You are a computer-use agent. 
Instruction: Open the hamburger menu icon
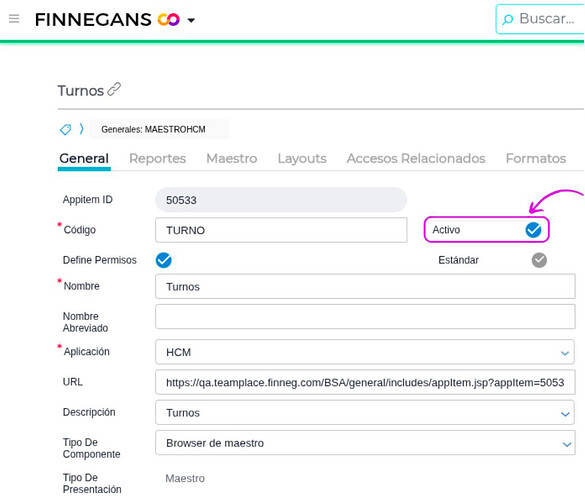click(x=14, y=19)
